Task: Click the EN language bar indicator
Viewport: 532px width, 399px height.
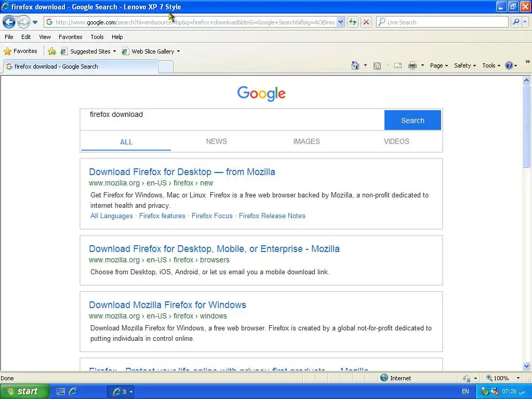Action: [465, 392]
